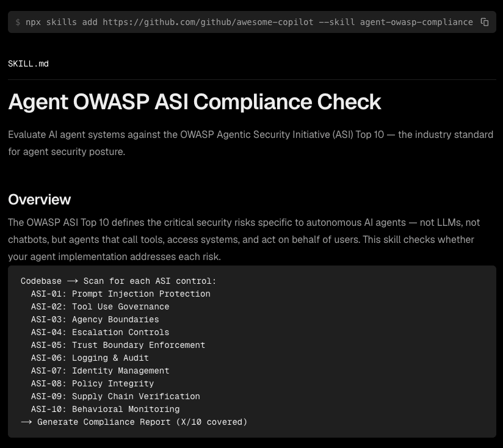Click 'ASI-09: Supply Chain Verification' line
This screenshot has width=503, height=448.
click(115, 396)
